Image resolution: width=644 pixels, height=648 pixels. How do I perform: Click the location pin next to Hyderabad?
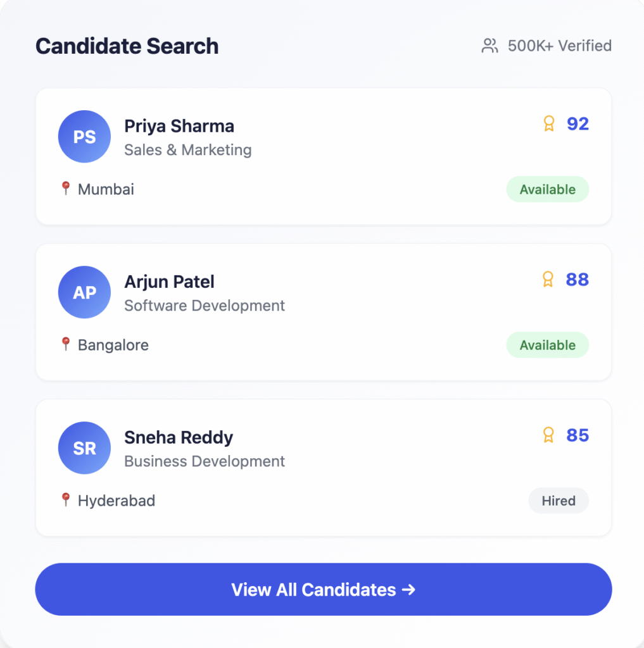tap(65, 500)
